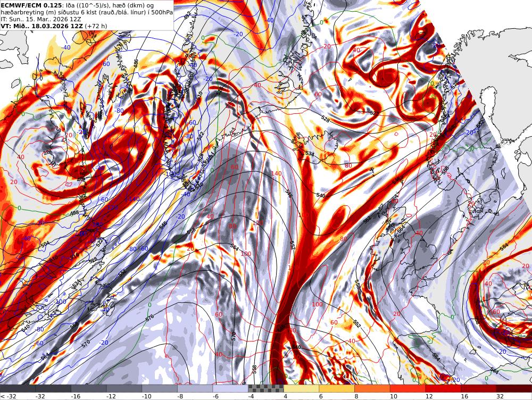Click the valid time 'VT: Mið.. 18.03.2026 12Z'
This screenshot has width=532, height=400.
pyautogui.click(x=41, y=26)
